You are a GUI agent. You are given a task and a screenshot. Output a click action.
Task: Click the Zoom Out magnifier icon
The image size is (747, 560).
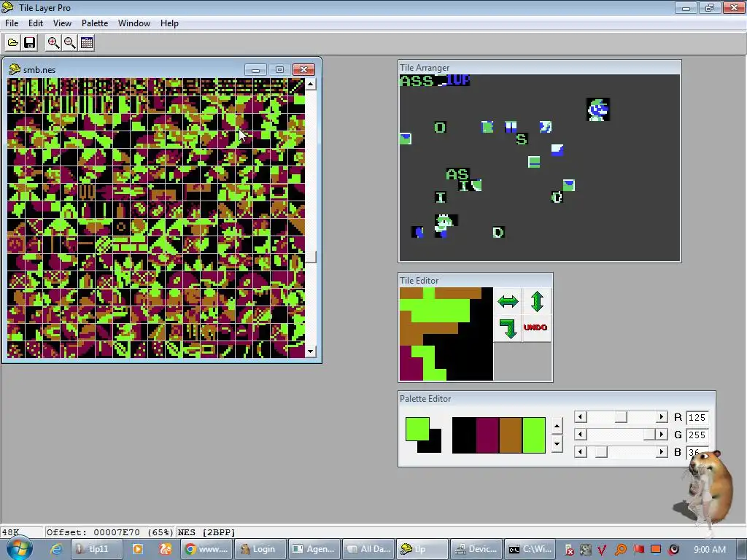click(70, 43)
